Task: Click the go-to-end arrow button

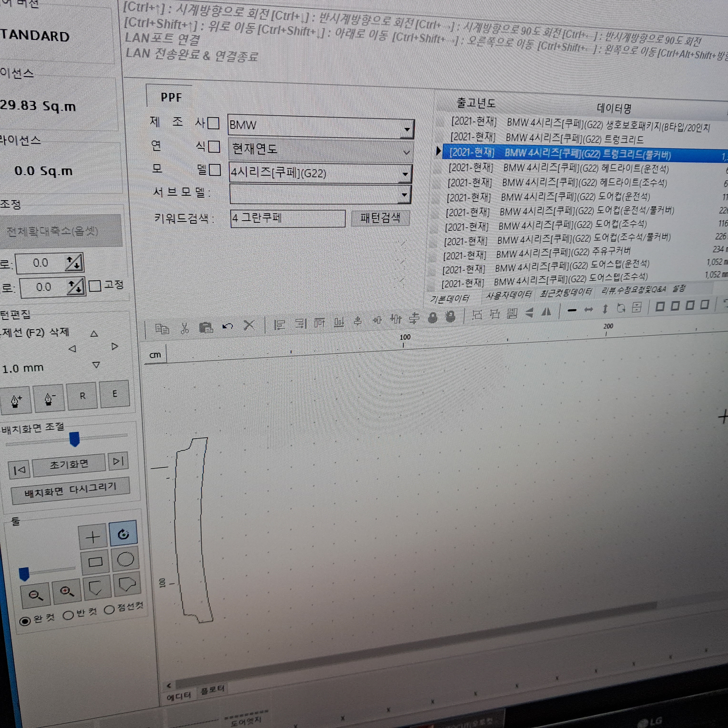Action: click(x=118, y=461)
